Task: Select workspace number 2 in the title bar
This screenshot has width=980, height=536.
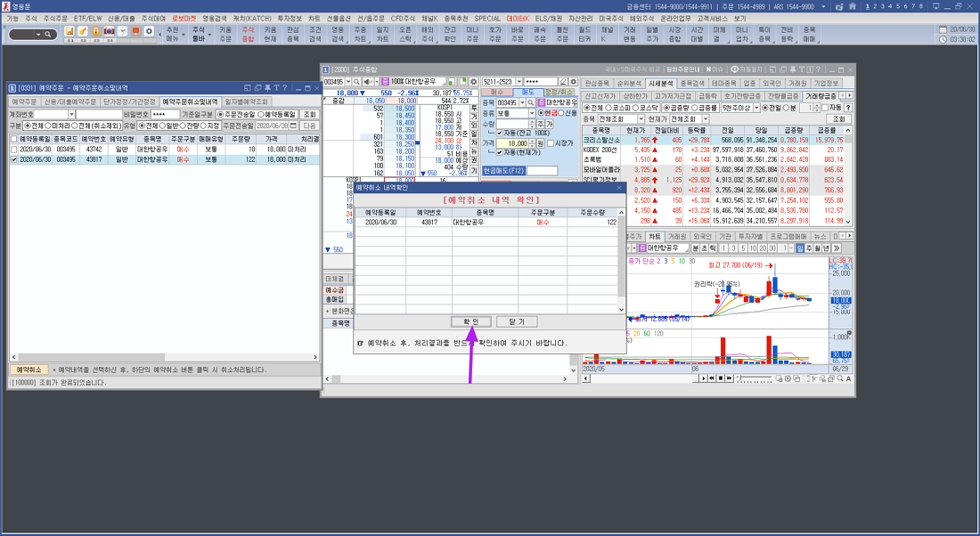Action: tap(874, 6)
